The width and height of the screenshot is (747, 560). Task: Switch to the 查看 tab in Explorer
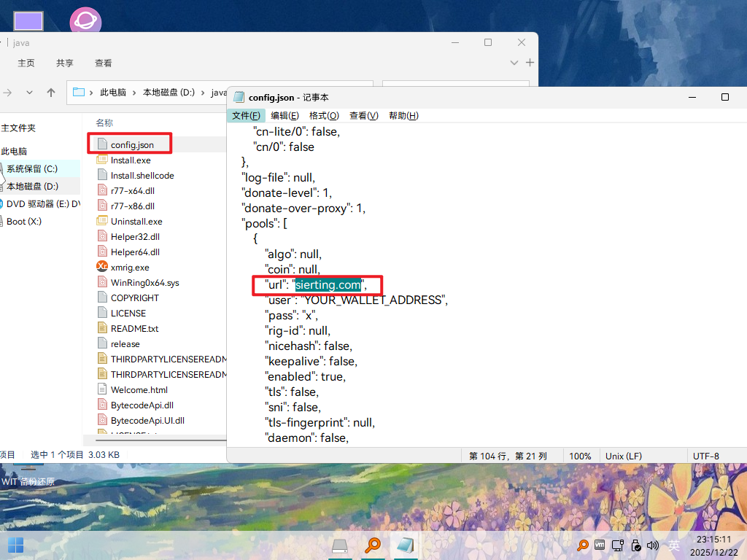click(x=104, y=63)
